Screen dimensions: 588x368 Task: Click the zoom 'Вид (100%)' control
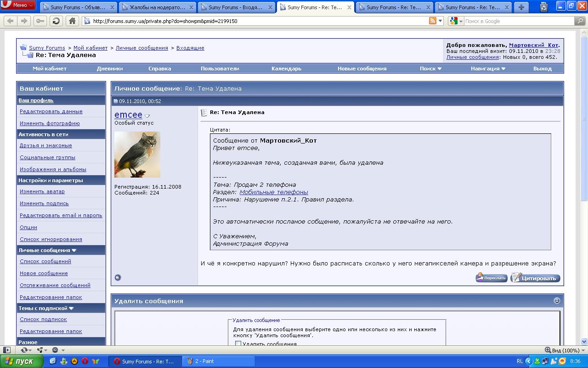(562, 350)
